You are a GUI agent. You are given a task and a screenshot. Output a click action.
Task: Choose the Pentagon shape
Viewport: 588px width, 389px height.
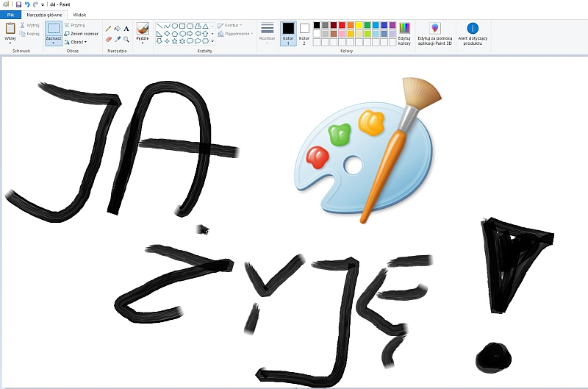pos(175,33)
